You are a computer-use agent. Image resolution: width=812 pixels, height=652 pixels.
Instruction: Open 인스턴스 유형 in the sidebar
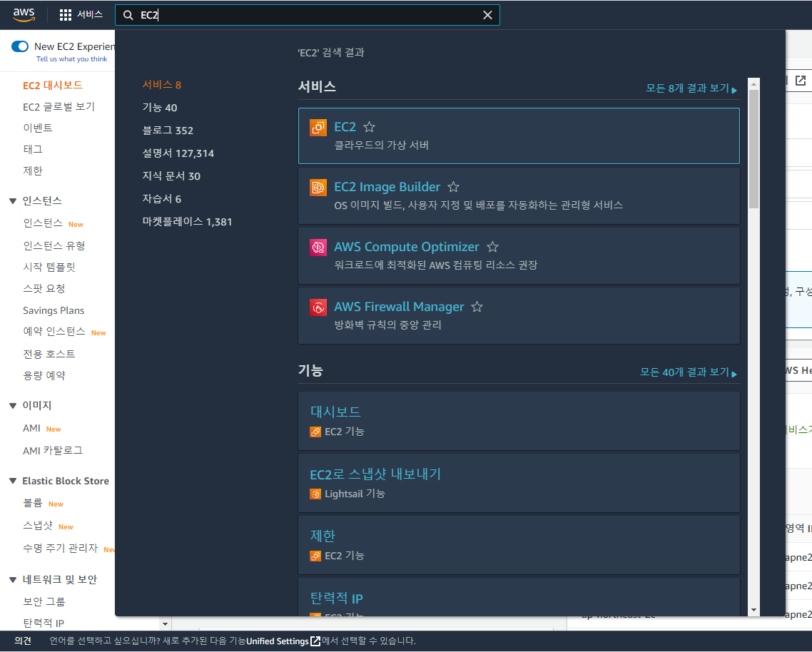pos(54,246)
